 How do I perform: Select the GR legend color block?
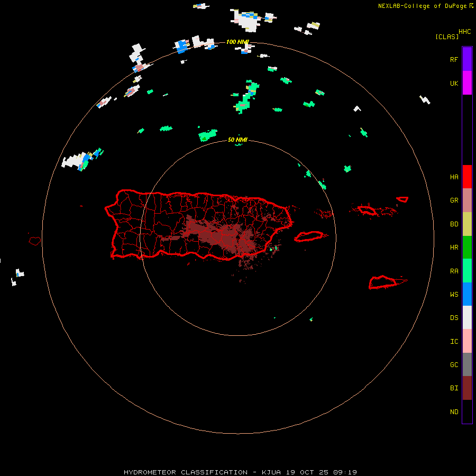tap(467, 200)
